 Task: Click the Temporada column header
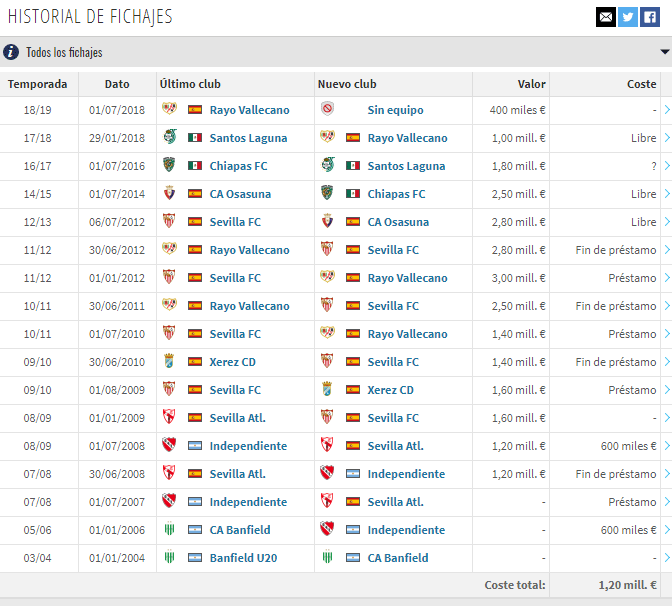pyautogui.click(x=38, y=84)
